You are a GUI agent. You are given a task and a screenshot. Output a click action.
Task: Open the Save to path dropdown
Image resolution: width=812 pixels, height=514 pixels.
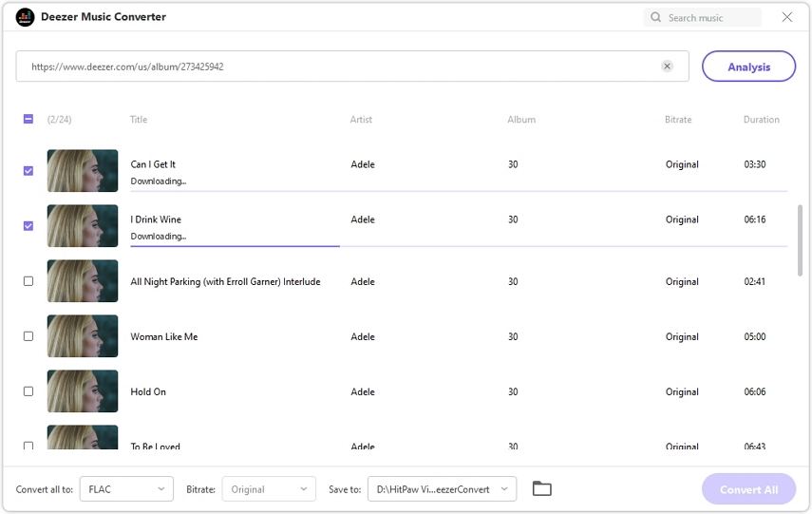(443, 489)
